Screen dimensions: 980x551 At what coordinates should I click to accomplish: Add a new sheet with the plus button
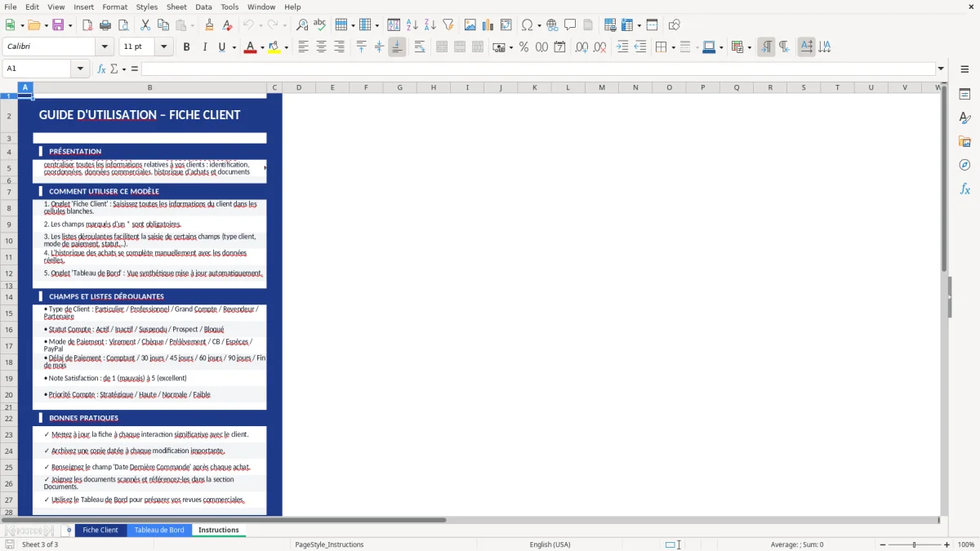pyautogui.click(x=68, y=530)
